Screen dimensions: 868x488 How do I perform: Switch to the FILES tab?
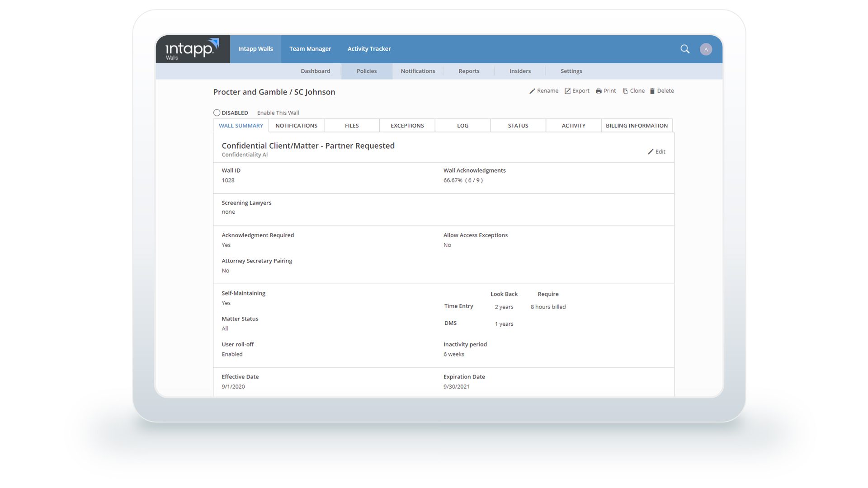[352, 126]
